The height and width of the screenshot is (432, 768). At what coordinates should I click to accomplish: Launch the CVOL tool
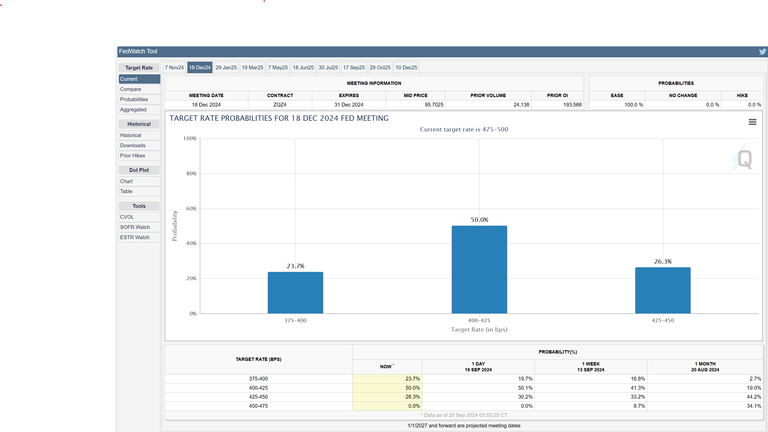[x=127, y=216]
